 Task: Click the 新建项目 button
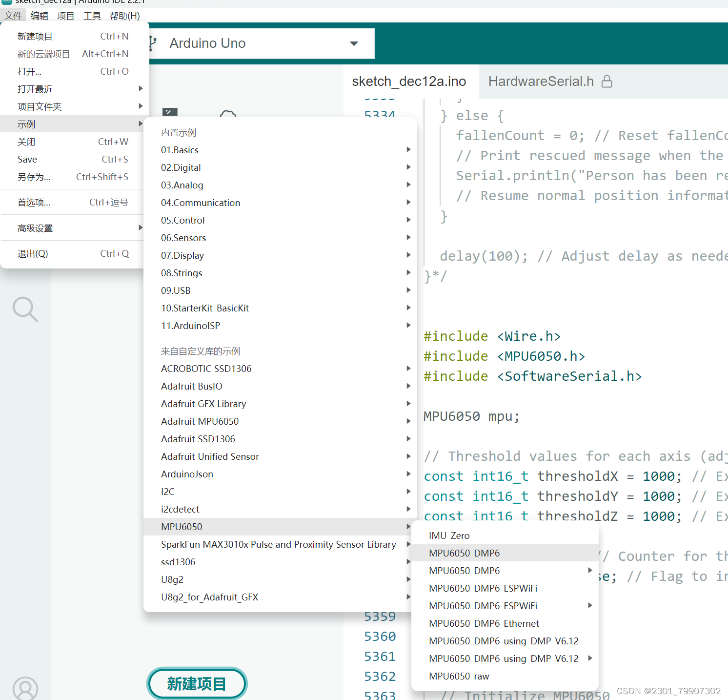(197, 683)
